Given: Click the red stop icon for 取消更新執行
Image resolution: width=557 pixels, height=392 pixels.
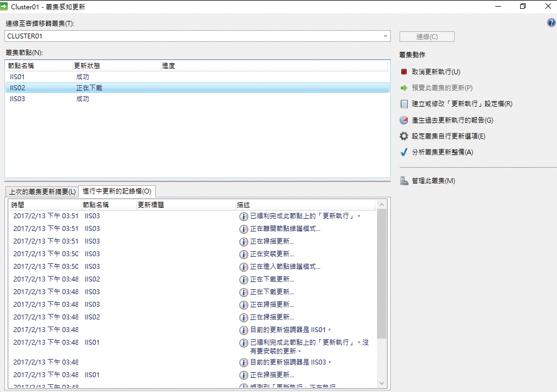Looking at the screenshot, I should tap(403, 71).
